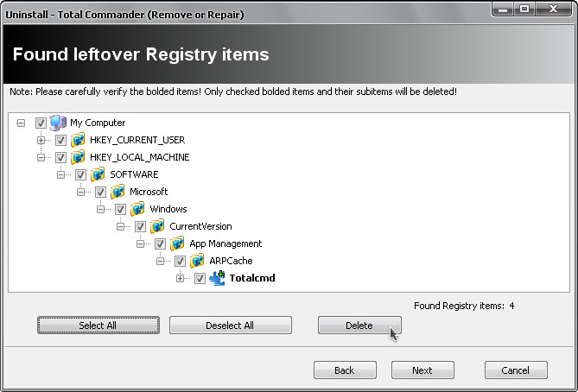This screenshot has height=392, width=578.
Task: Select the App Management tree item label
Action: 225,243
